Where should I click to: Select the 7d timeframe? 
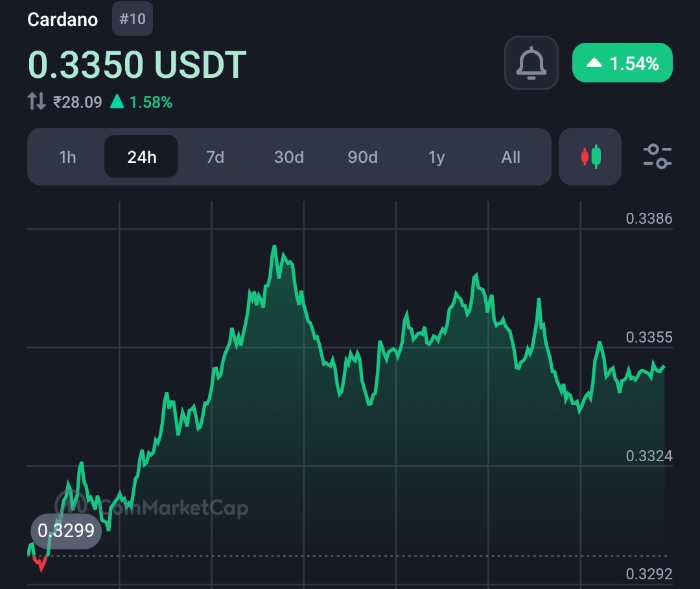(215, 157)
